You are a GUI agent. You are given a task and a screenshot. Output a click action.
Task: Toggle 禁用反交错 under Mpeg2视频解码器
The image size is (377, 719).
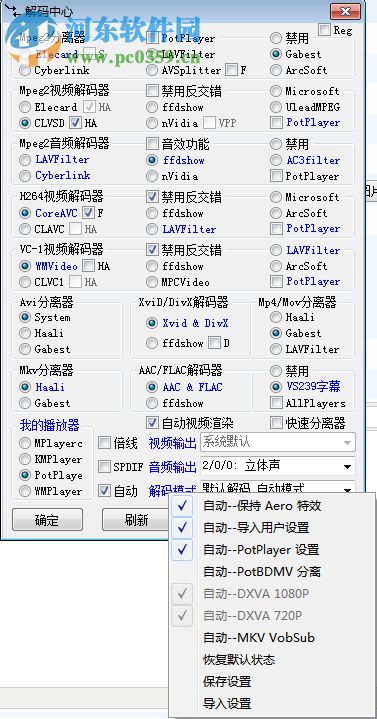point(152,91)
